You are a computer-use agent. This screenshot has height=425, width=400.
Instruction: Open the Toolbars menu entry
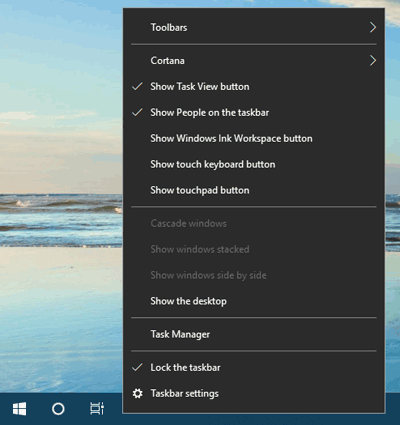tap(254, 27)
